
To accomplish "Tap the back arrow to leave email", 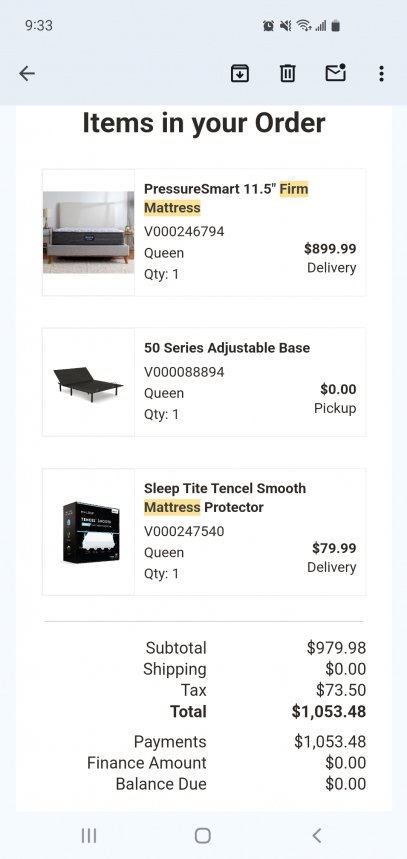I will [x=27, y=73].
